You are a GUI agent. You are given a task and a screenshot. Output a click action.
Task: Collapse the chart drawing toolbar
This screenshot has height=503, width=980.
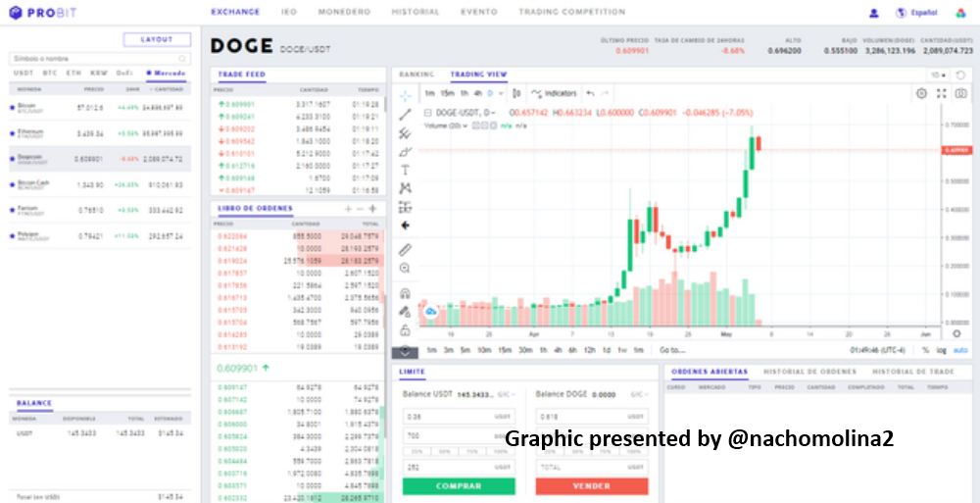coord(405,352)
